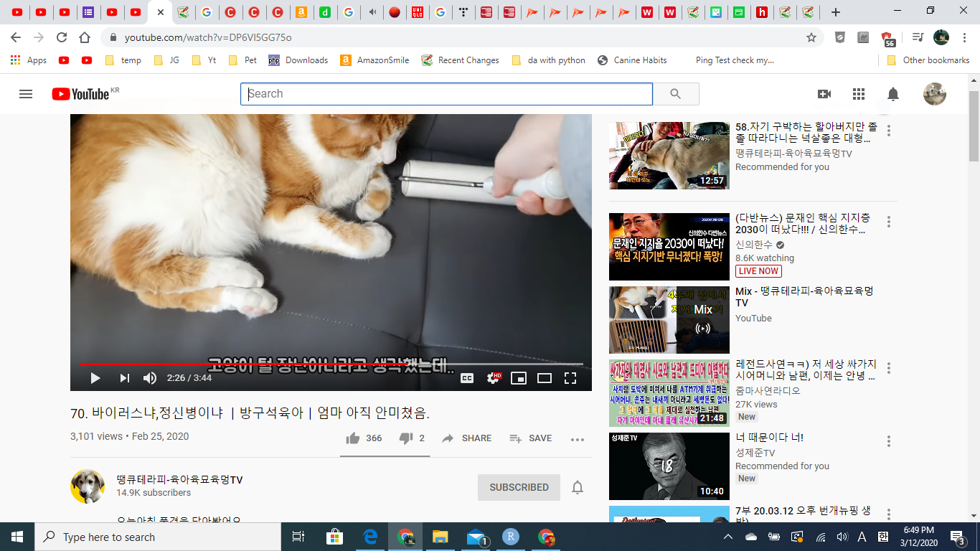Like the video with thumbs up
Viewport: 980px width, 551px height.
pyautogui.click(x=363, y=438)
